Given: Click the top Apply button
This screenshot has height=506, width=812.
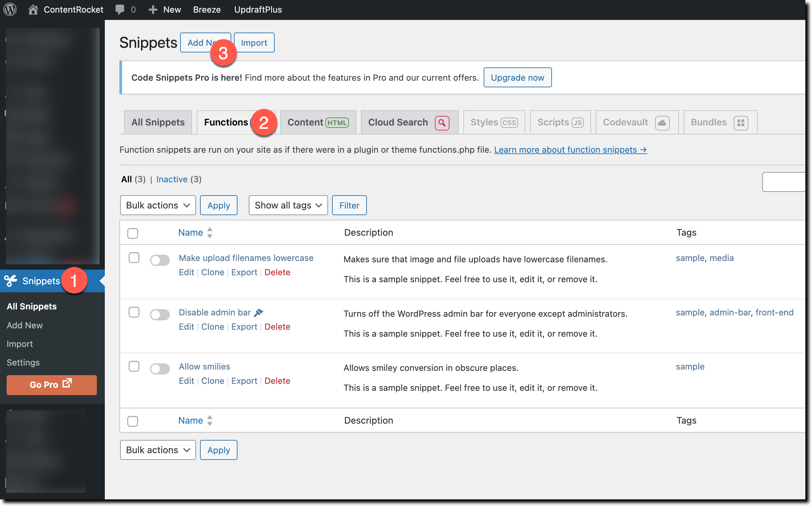Looking at the screenshot, I should [x=219, y=205].
